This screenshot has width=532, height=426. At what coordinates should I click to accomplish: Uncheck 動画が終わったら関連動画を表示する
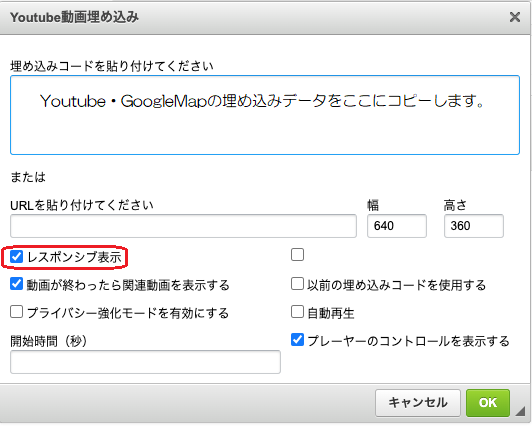coord(16,284)
